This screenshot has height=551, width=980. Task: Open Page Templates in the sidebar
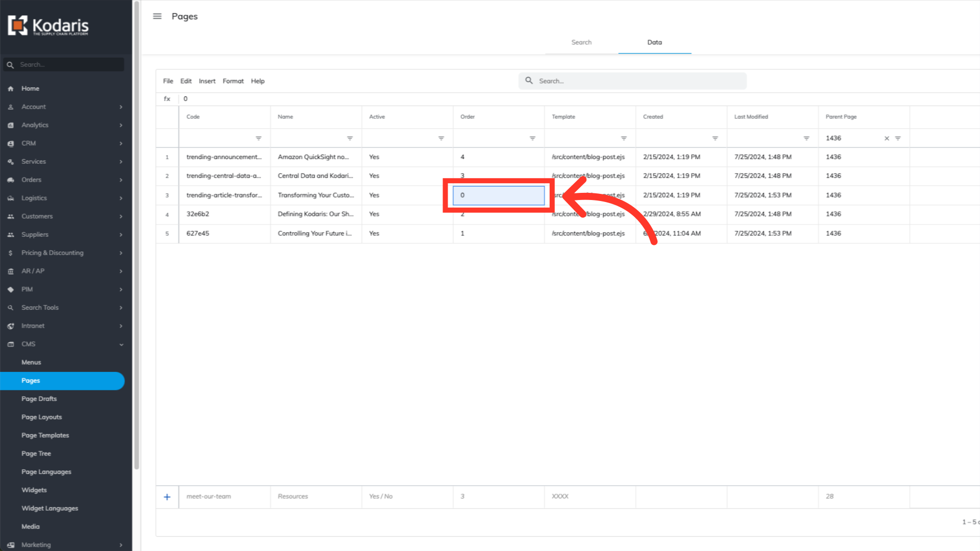pyautogui.click(x=45, y=435)
